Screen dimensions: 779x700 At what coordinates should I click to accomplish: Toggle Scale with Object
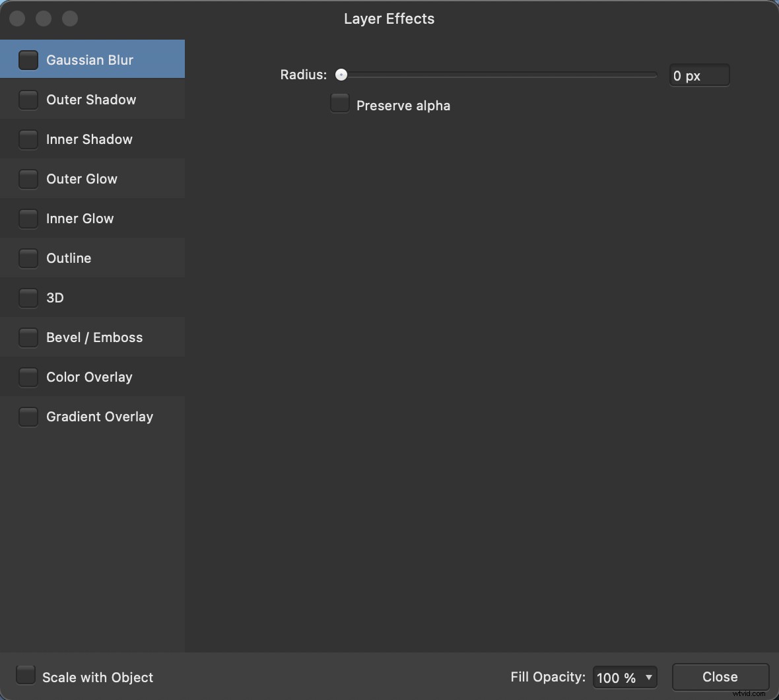pyautogui.click(x=25, y=674)
